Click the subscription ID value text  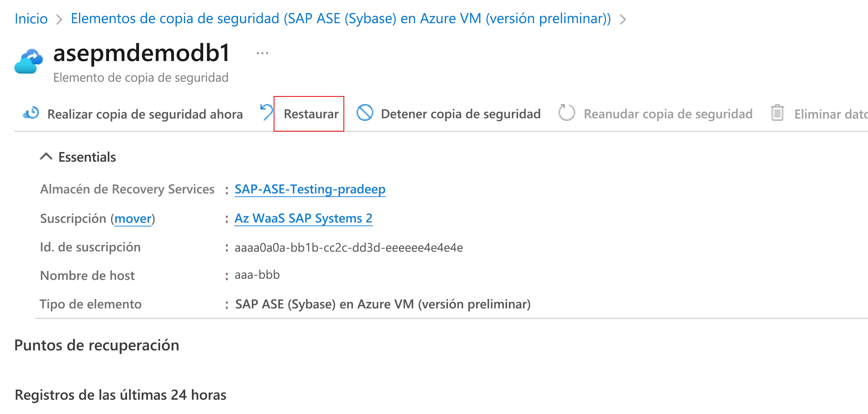(x=348, y=248)
